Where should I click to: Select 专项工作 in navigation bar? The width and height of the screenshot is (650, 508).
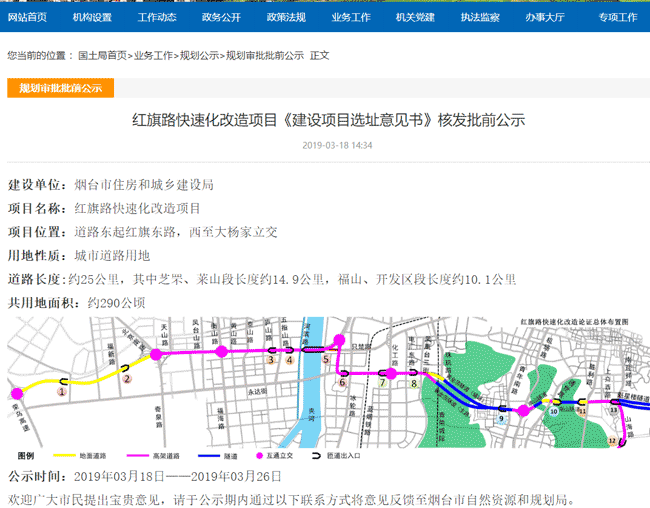617,17
